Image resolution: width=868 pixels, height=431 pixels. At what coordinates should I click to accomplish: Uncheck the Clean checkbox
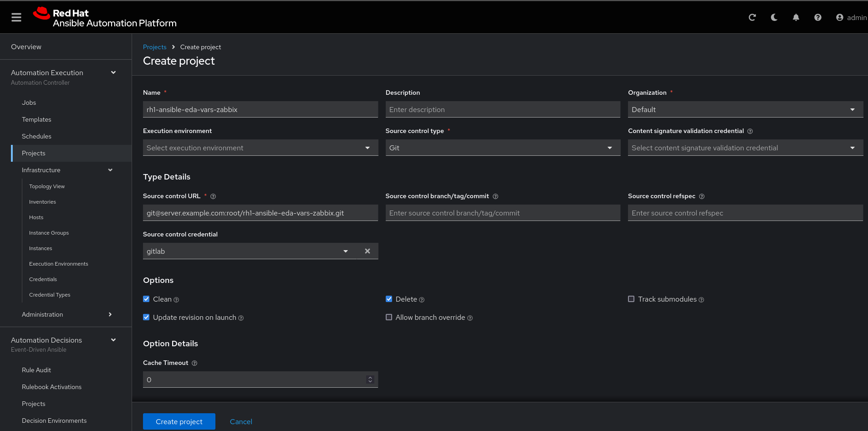click(x=146, y=299)
